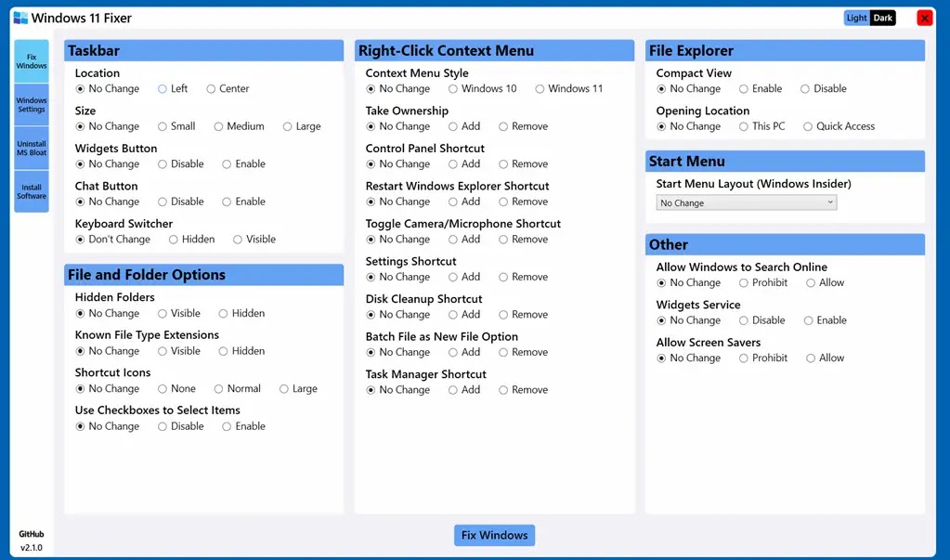
Task: Remove the Task Manager Shortcut
Action: (x=524, y=390)
